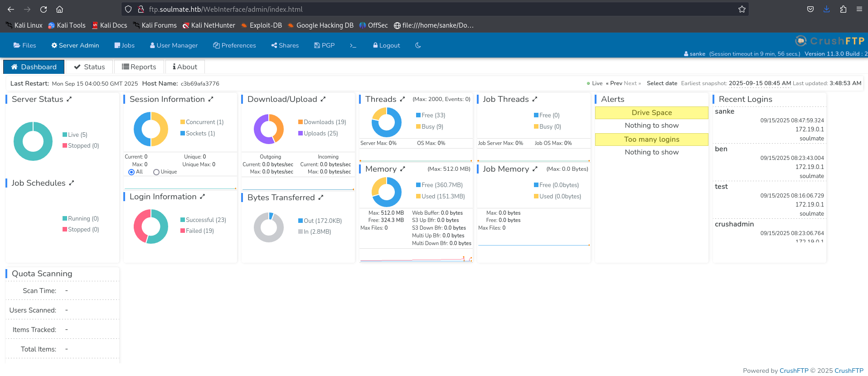Select the Unique sessions radio button
Image resolution: width=868 pixels, height=376 pixels.
(156, 172)
